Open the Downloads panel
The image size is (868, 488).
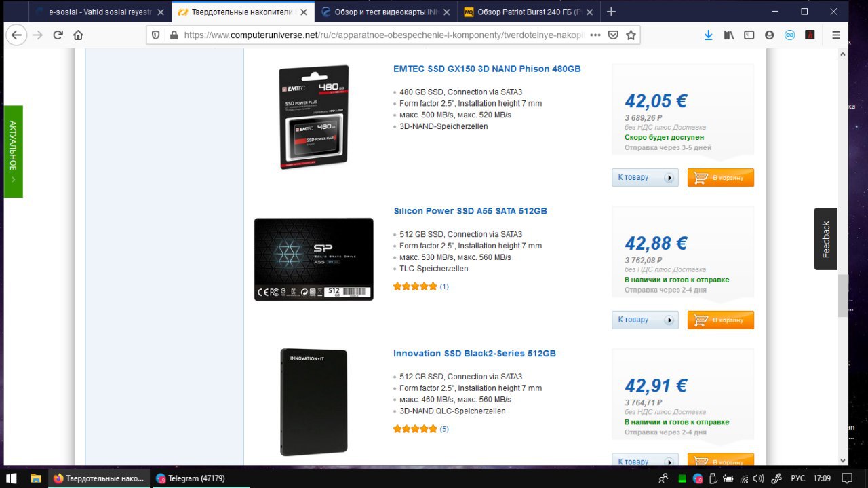(x=708, y=35)
